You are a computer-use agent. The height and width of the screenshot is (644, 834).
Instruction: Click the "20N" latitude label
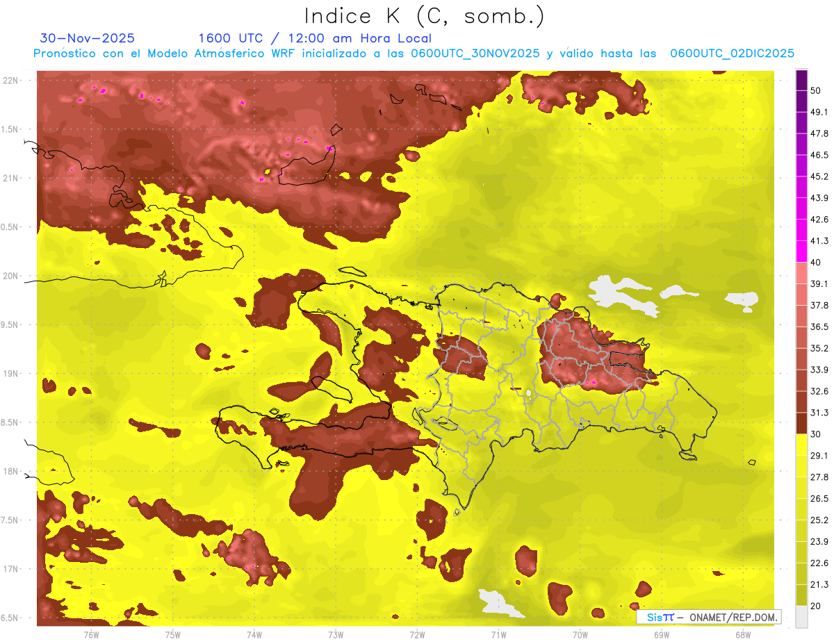tap(10, 276)
